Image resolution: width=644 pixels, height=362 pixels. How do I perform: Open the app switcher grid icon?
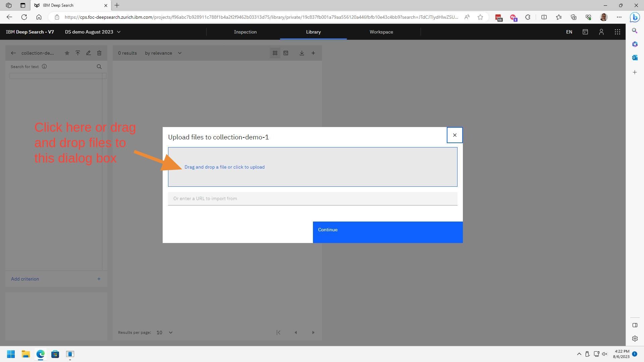click(x=617, y=32)
